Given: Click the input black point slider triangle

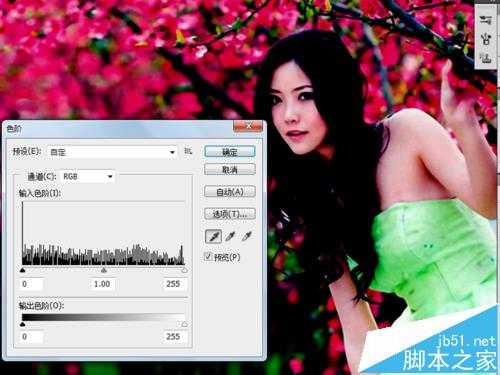Looking at the screenshot, I should 23,270.
